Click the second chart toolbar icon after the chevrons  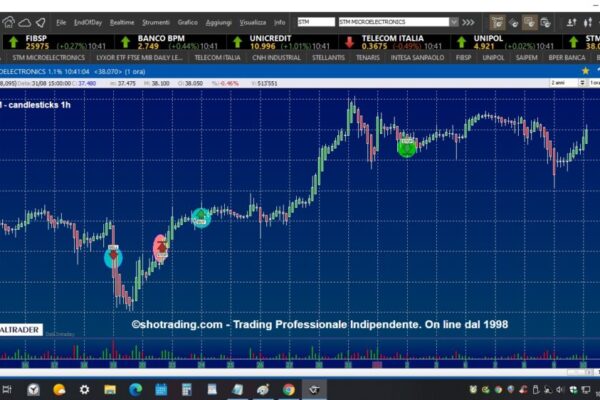click(514, 23)
